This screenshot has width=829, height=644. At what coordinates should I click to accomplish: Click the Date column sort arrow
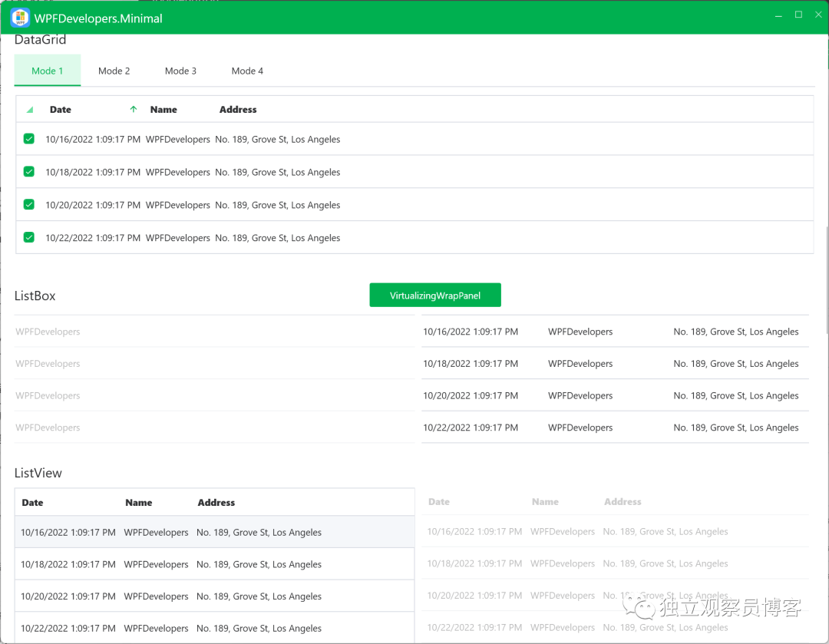pyautogui.click(x=134, y=110)
